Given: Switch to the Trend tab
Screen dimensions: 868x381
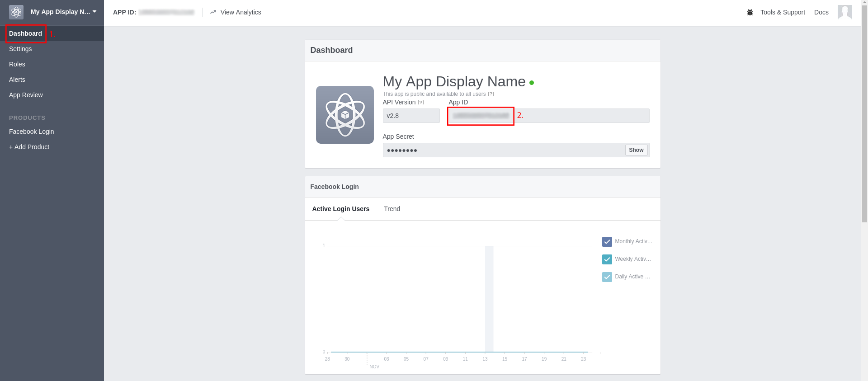Looking at the screenshot, I should (392, 209).
